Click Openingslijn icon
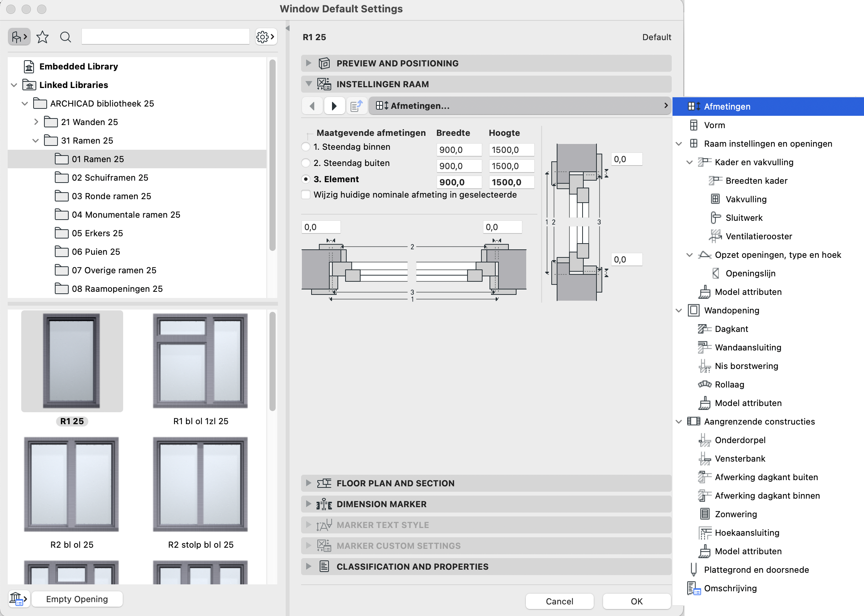The width and height of the screenshot is (864, 616). coord(715,273)
